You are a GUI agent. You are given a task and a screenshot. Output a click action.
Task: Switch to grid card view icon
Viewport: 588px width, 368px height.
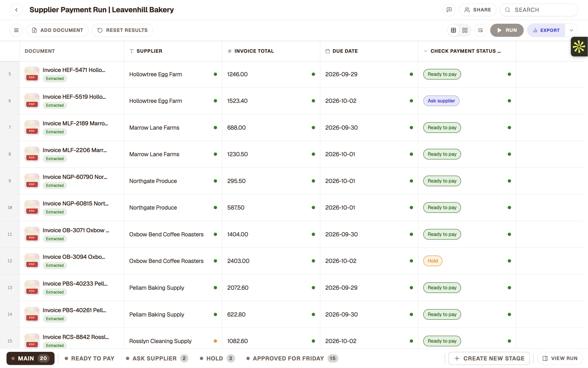[x=465, y=30]
